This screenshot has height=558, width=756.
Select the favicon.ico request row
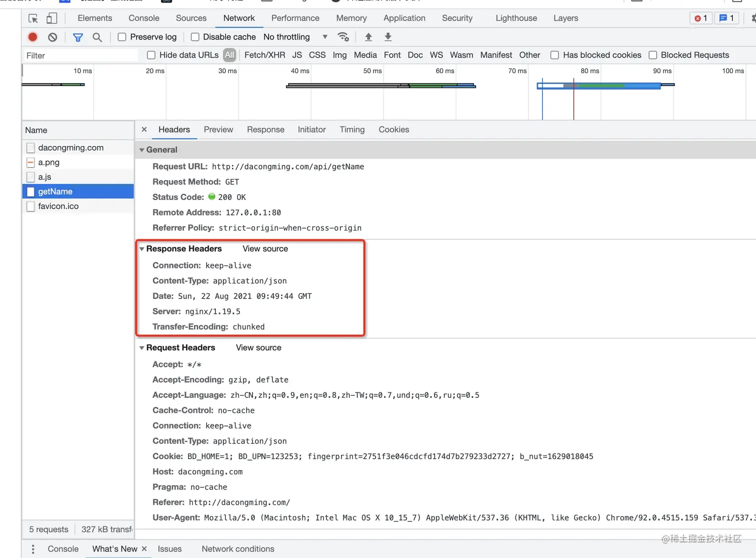(78, 206)
